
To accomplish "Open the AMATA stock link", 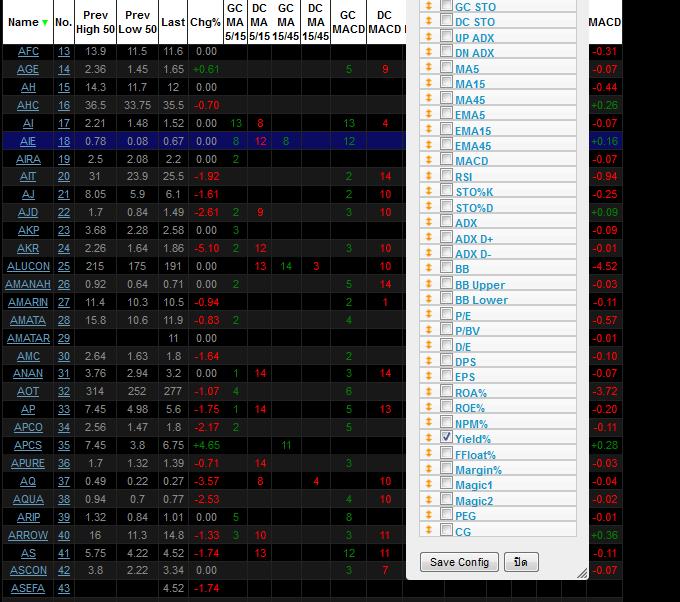I will coord(28,320).
